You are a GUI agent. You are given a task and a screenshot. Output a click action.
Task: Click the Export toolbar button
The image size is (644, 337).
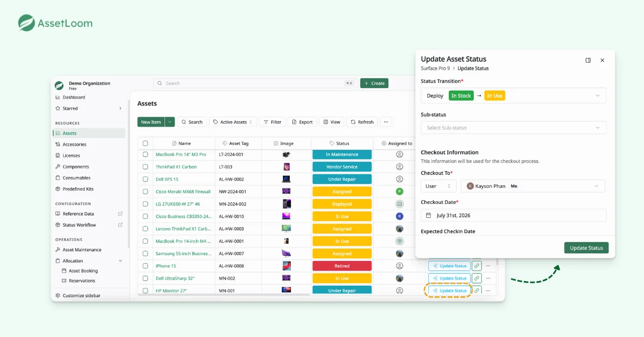pyautogui.click(x=302, y=122)
